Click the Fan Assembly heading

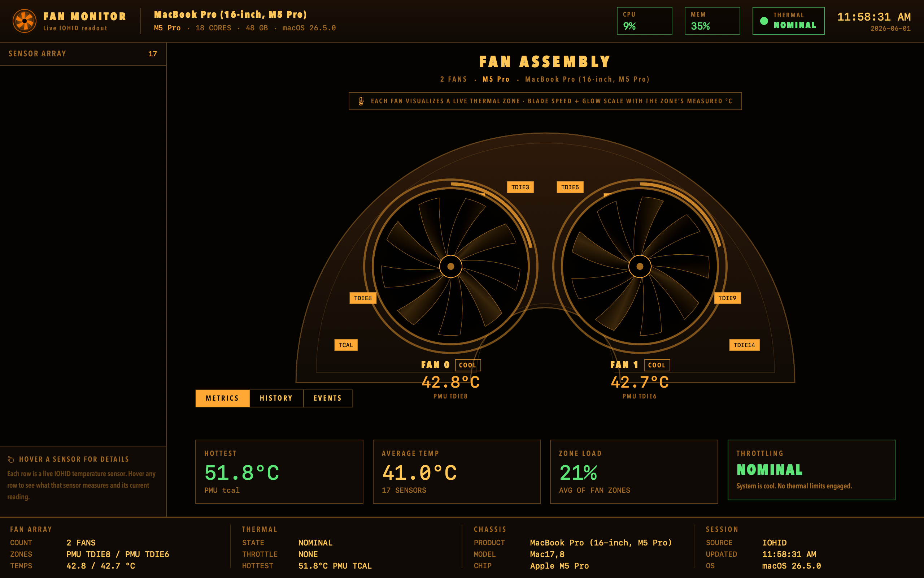pos(545,61)
